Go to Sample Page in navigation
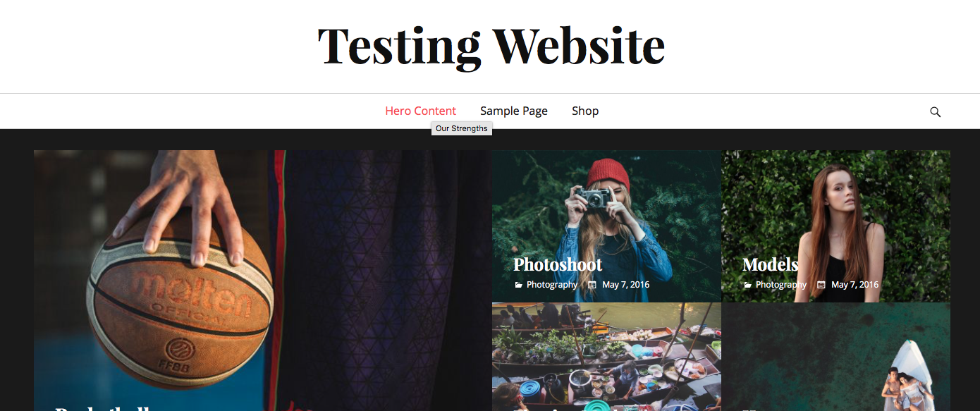 pos(514,111)
